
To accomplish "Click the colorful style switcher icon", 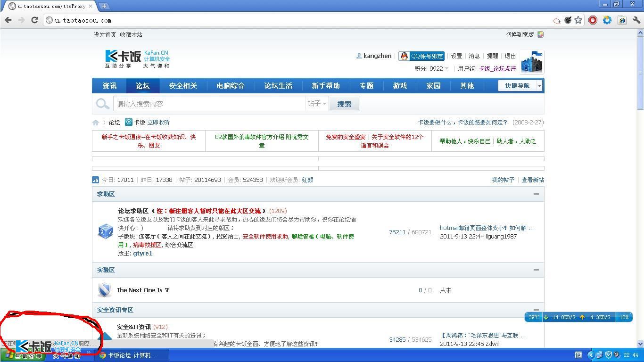I will [540, 34].
